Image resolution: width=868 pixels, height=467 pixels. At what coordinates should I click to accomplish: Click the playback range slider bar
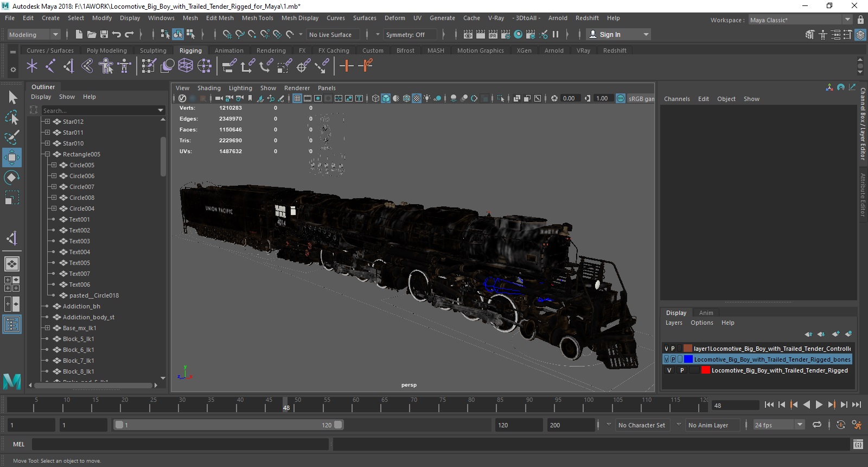tap(228, 425)
